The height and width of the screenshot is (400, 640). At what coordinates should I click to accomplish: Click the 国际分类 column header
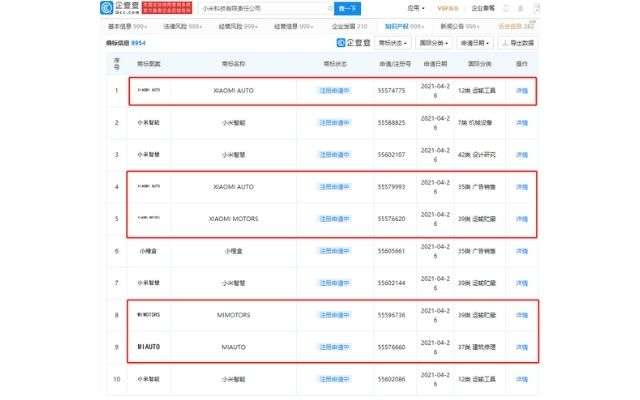tap(480, 64)
